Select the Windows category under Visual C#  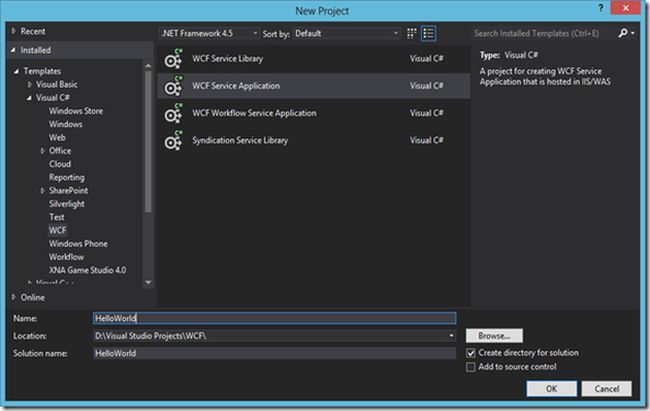coord(65,124)
